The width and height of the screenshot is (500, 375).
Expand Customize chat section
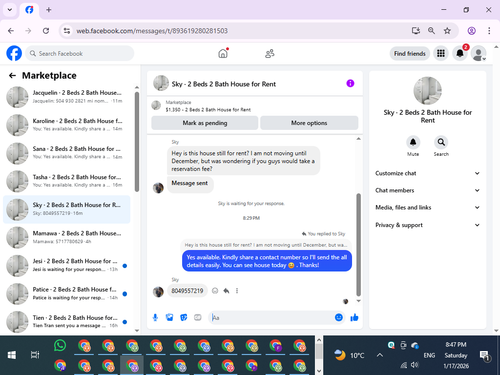[428, 173]
